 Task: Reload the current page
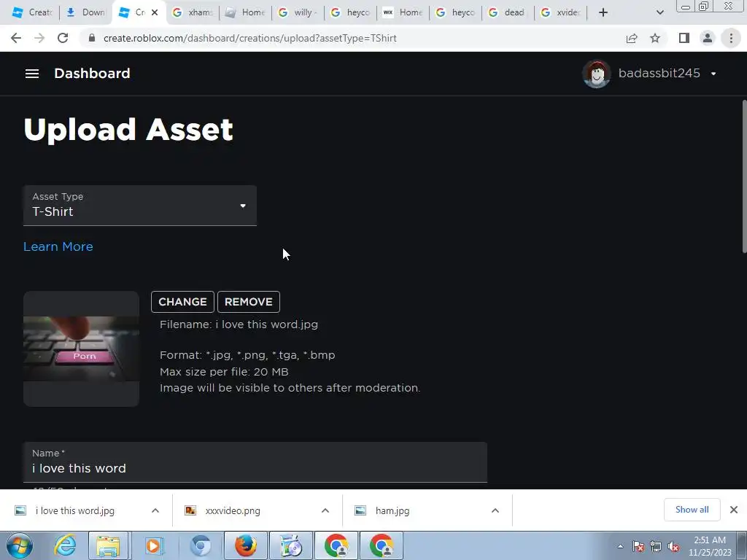63,38
